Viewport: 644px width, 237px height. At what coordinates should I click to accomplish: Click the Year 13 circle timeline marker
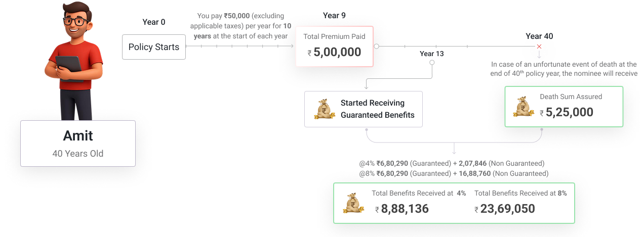(x=432, y=63)
